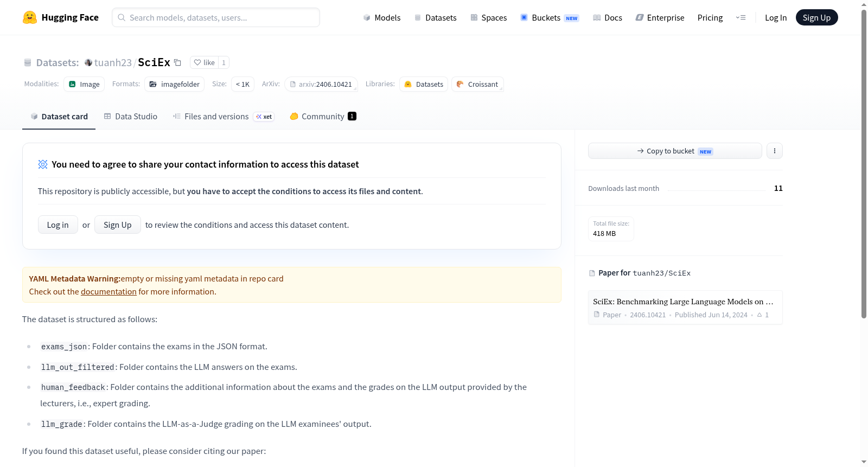Screen dimensions: 868x467
Task: Open the three-dot more actions menu
Action: point(775,151)
